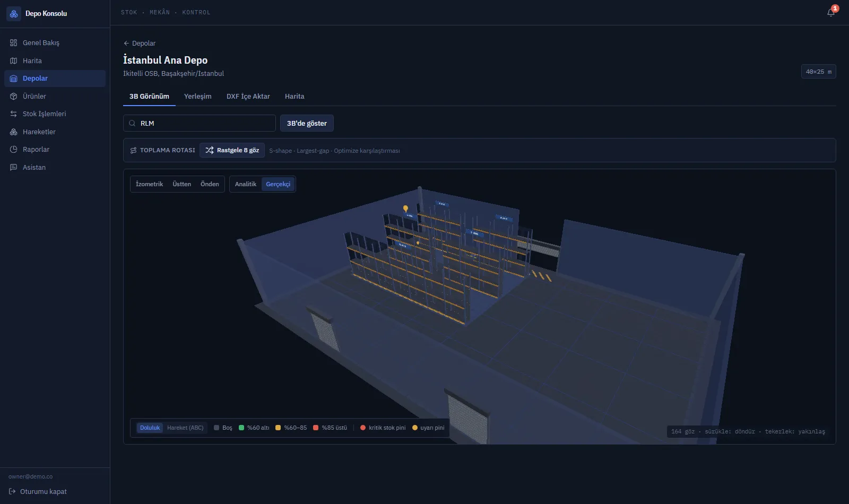Click the 40×25 m dimension badge
The width and height of the screenshot is (849, 504).
tap(819, 72)
